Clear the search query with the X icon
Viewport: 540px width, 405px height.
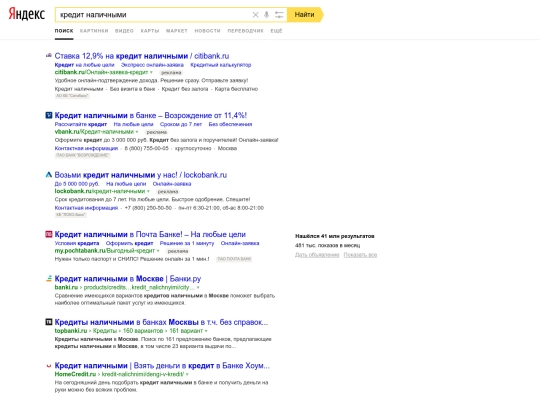(x=255, y=15)
